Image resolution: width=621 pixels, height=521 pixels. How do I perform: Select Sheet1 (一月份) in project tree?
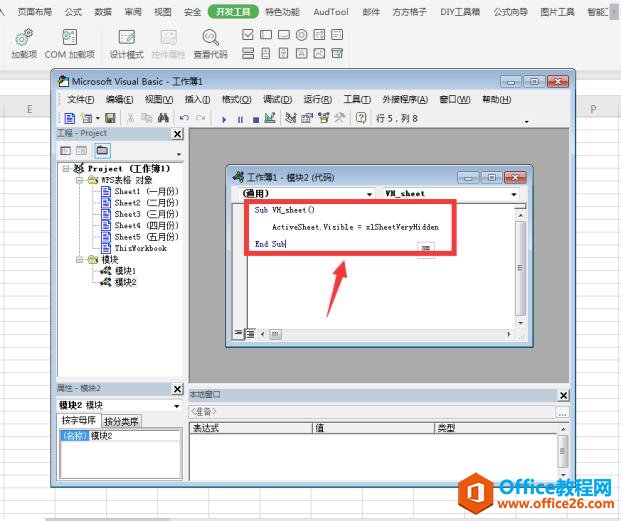pyautogui.click(x=140, y=192)
